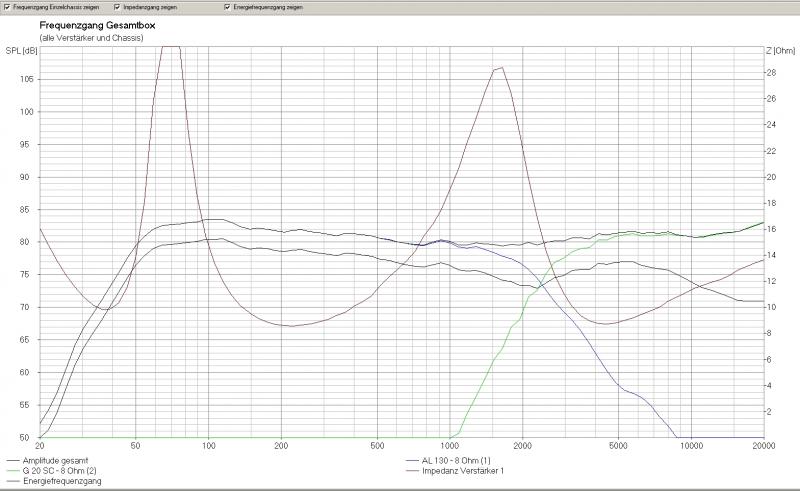Click the Z [Ohm] axis label
800x491 pixels.
coord(778,49)
